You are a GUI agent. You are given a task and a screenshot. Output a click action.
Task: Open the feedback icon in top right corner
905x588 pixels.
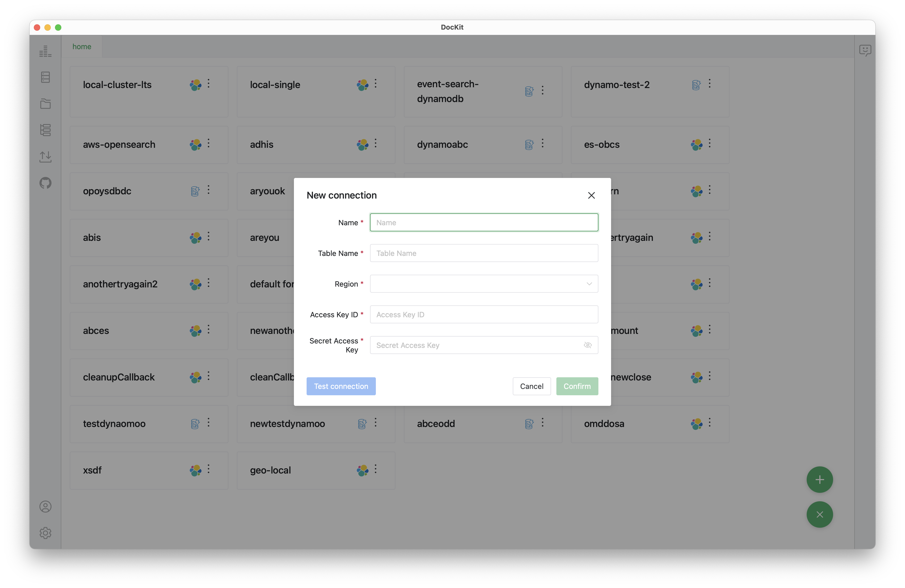(x=865, y=50)
